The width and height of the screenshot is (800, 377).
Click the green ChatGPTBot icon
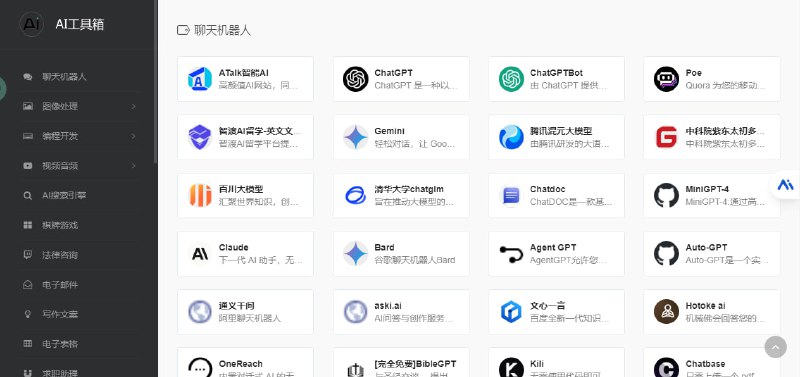tap(511, 79)
